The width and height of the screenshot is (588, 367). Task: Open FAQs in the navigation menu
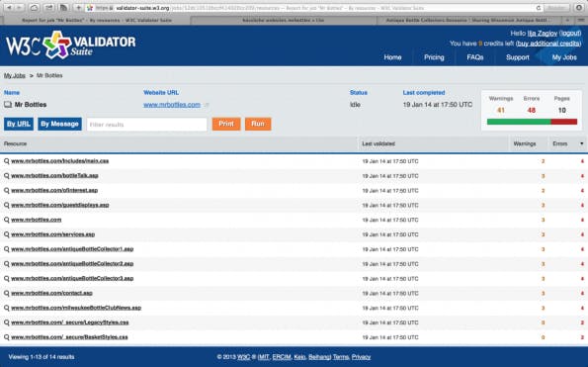tap(474, 57)
